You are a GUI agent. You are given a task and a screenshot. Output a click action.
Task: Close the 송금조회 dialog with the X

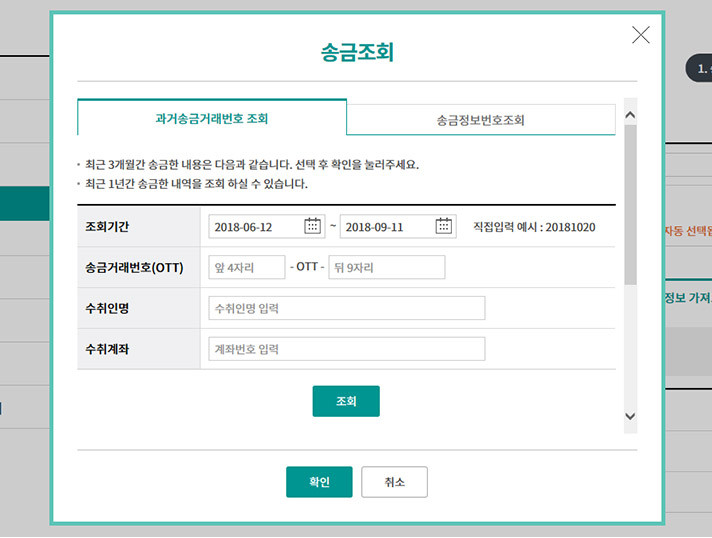tap(641, 35)
